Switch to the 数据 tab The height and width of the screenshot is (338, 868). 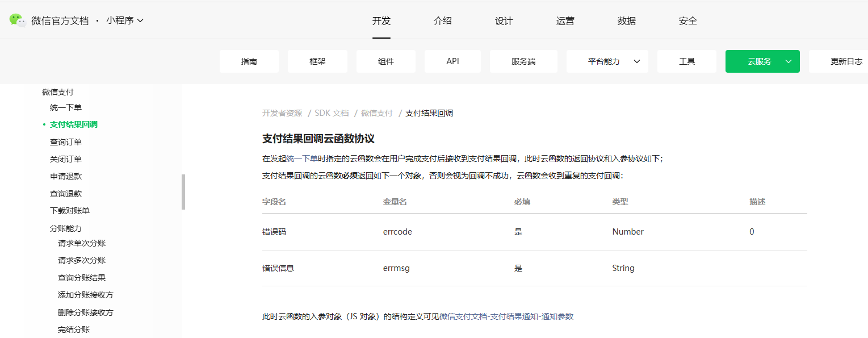tap(627, 21)
